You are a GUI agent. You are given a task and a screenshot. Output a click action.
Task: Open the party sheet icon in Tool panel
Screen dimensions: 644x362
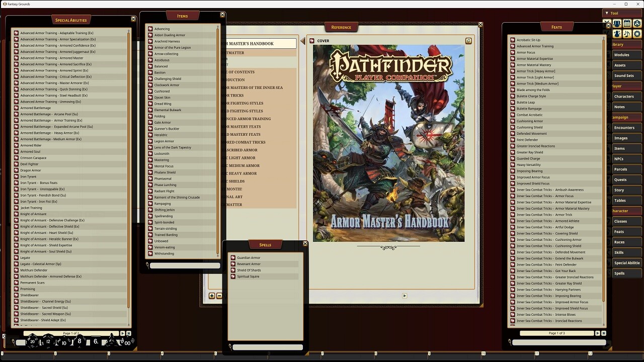coord(617,24)
